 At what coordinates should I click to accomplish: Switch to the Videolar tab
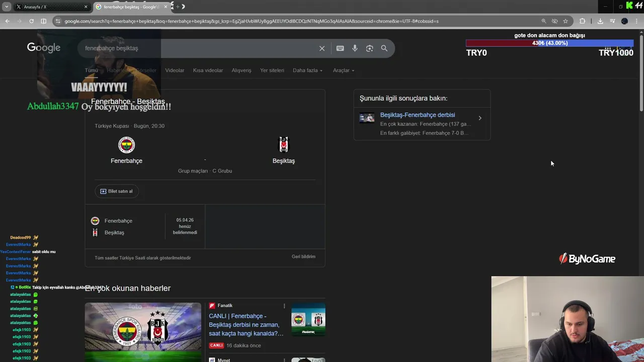click(175, 70)
